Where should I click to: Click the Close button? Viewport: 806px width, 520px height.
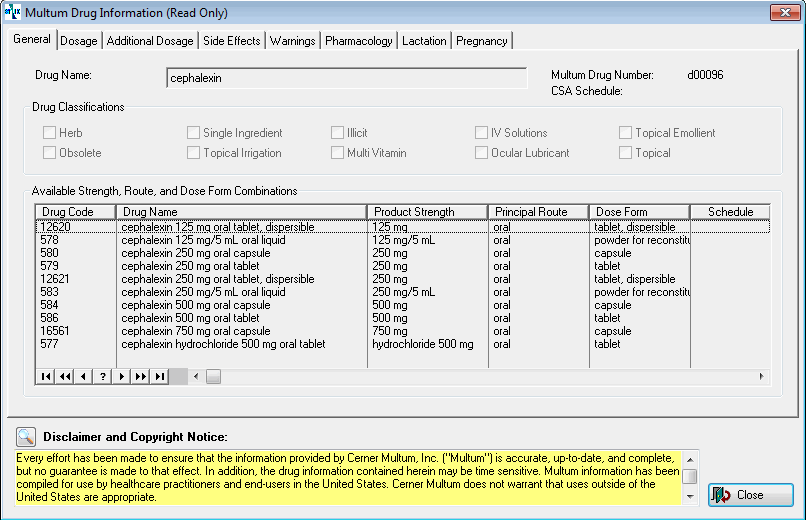[750, 495]
